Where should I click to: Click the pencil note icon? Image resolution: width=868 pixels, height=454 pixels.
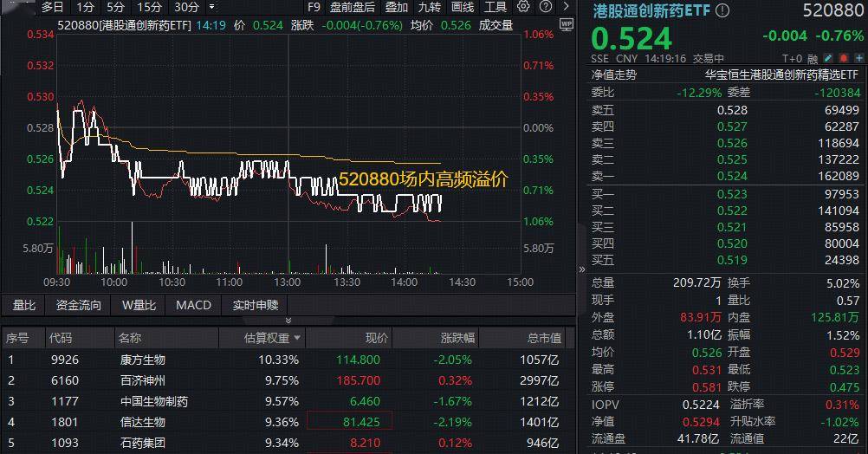point(828,58)
